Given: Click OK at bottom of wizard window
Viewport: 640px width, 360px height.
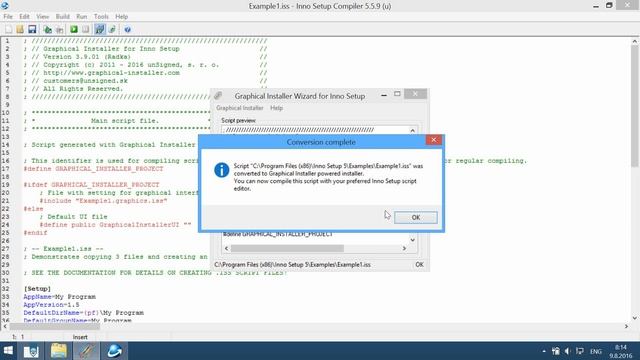Looking at the screenshot, I should (419, 264).
